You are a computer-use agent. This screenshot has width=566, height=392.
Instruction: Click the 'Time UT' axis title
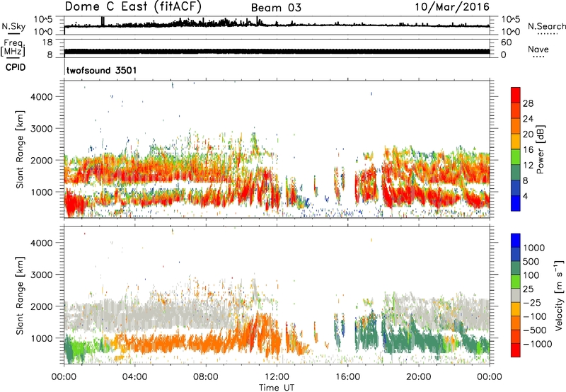click(277, 388)
